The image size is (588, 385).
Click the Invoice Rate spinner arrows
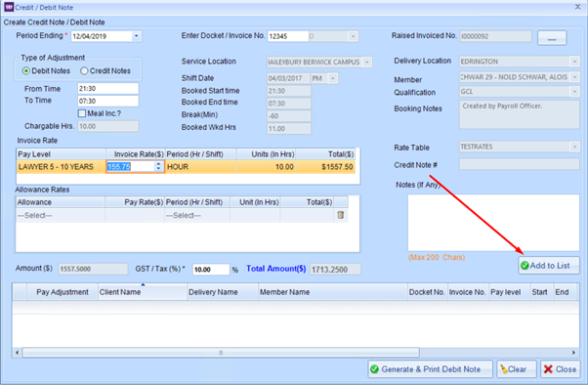[158, 166]
